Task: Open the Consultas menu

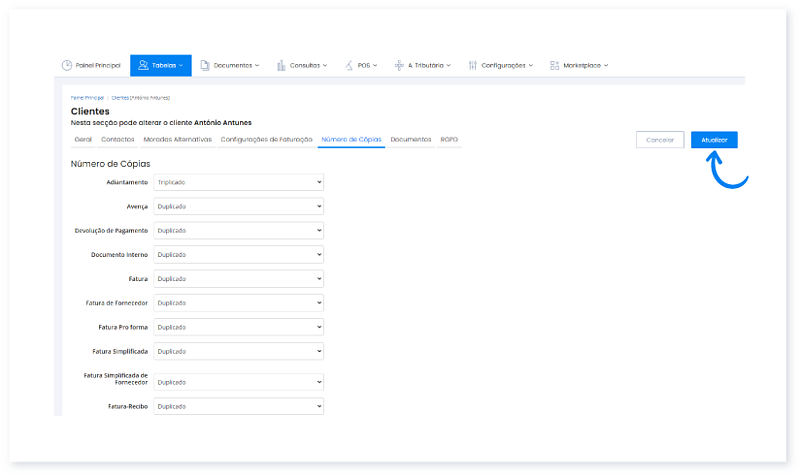Action: 302,65
